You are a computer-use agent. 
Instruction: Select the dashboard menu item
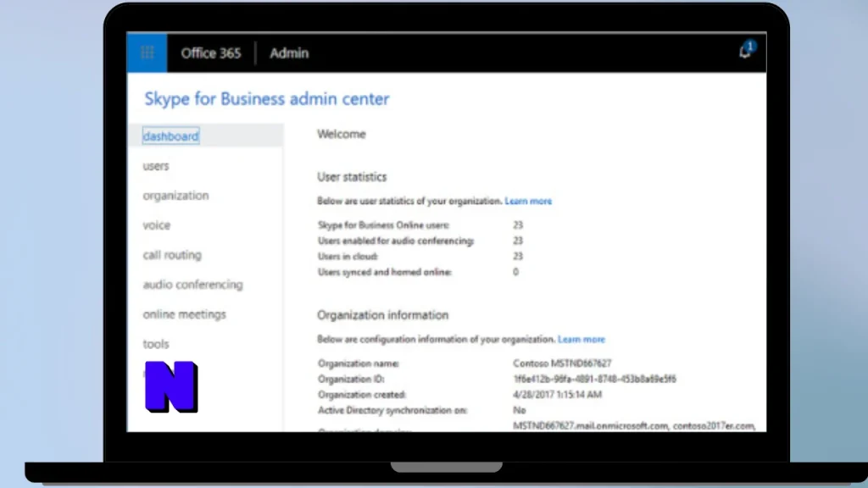click(x=170, y=136)
